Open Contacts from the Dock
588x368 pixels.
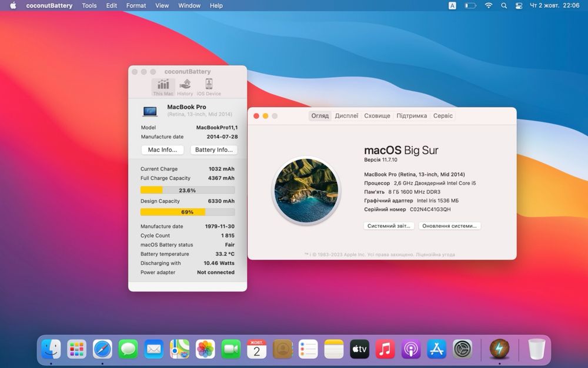283,349
